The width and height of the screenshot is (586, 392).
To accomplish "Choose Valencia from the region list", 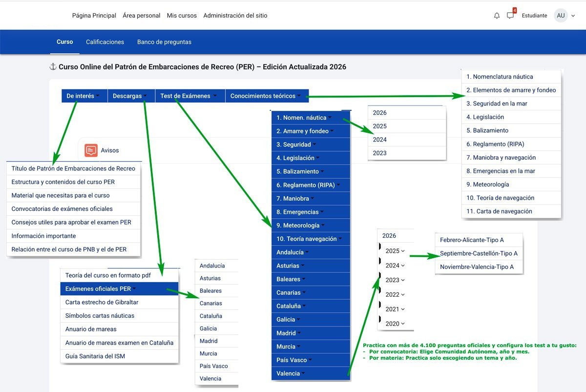I will click(211, 378).
